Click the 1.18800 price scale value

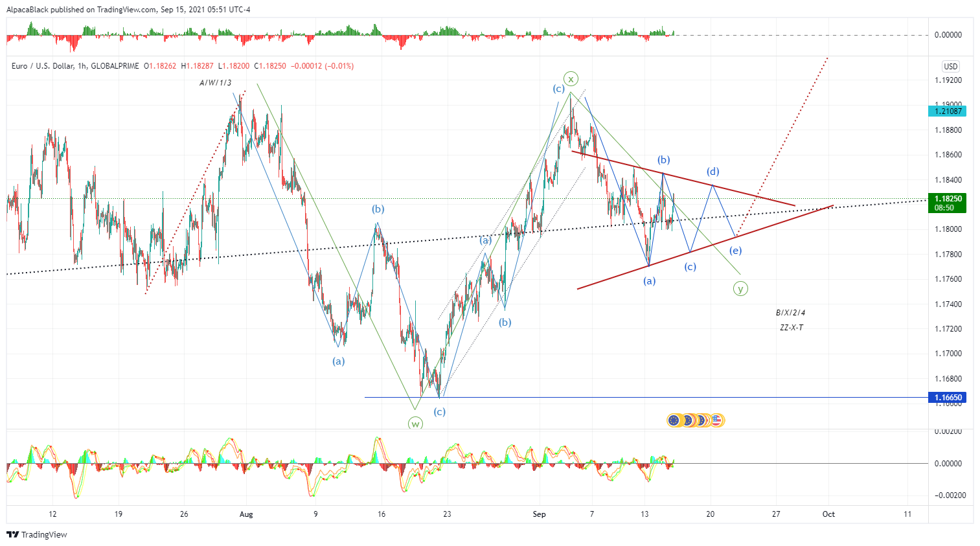coord(948,130)
